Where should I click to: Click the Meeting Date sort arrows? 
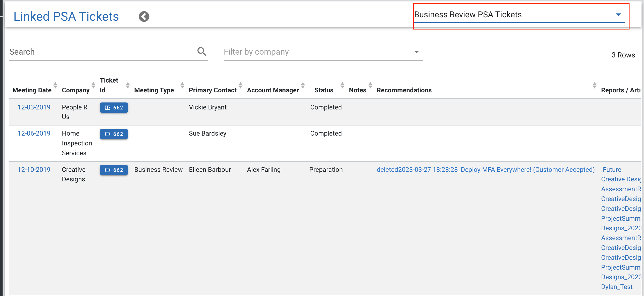tap(55, 85)
